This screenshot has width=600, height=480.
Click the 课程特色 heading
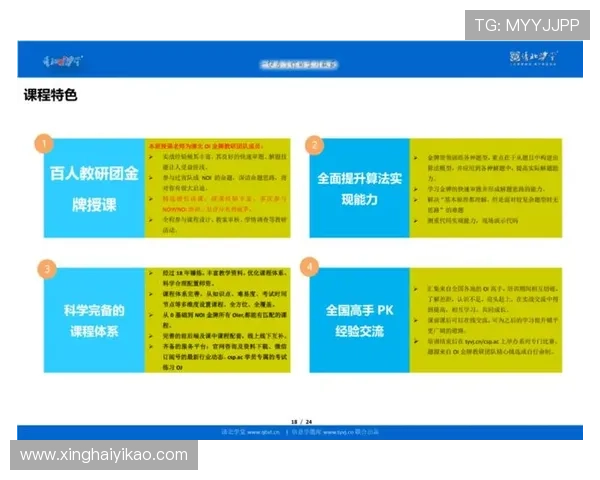(51, 95)
